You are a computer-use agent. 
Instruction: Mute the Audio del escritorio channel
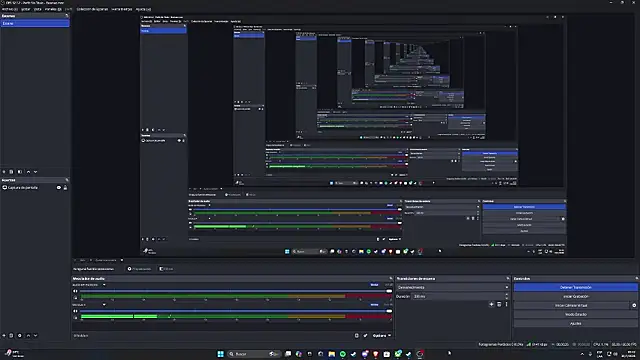coord(75,291)
